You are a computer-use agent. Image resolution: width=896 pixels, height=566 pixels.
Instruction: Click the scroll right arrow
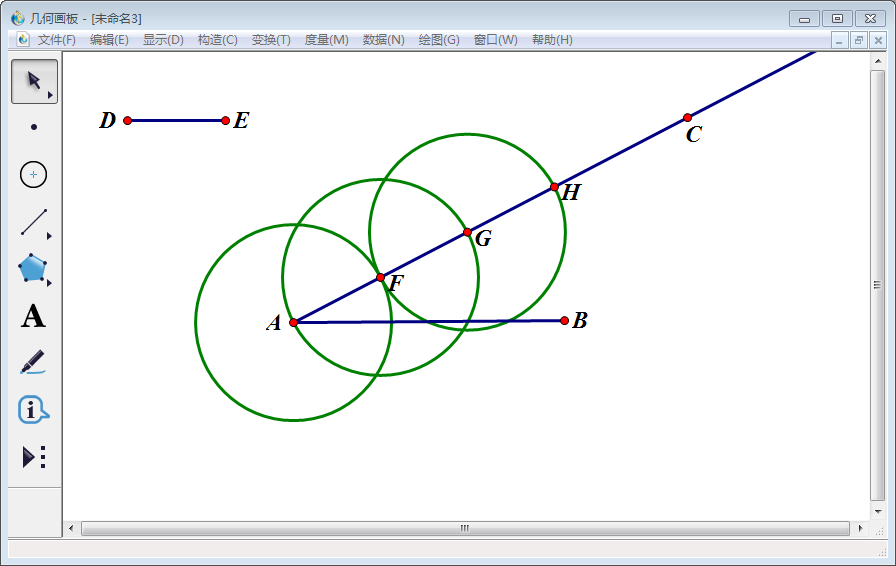[860, 528]
